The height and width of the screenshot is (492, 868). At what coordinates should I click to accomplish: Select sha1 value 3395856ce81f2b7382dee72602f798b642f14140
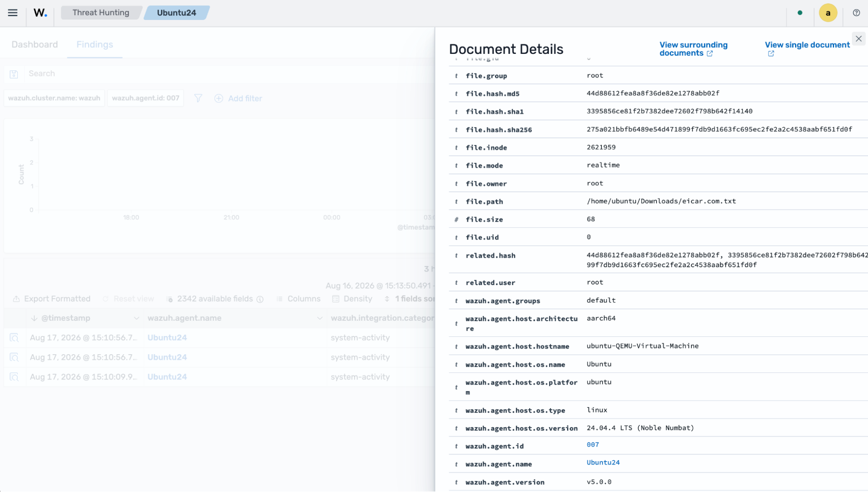[x=670, y=111]
